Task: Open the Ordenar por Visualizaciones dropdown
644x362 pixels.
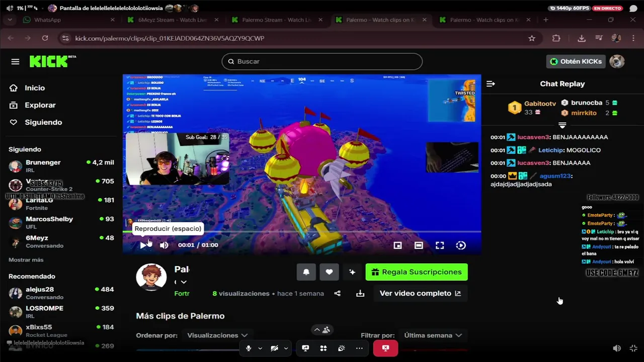Action: click(x=217, y=335)
